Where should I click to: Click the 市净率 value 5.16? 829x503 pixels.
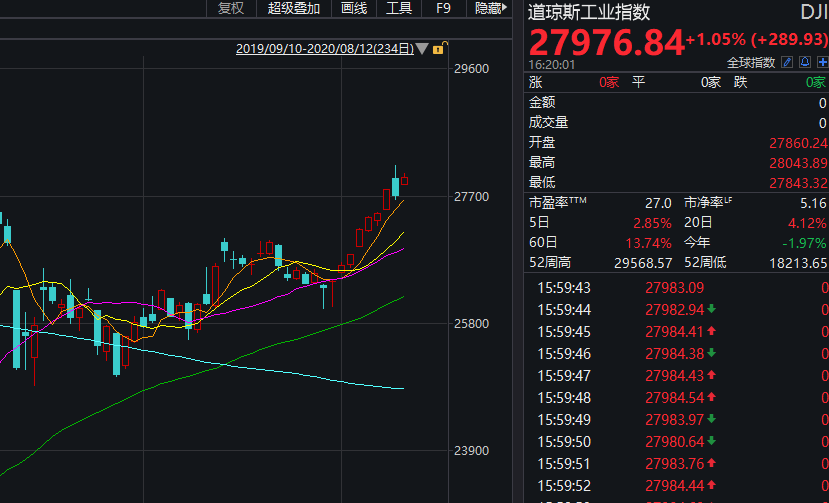[813, 203]
